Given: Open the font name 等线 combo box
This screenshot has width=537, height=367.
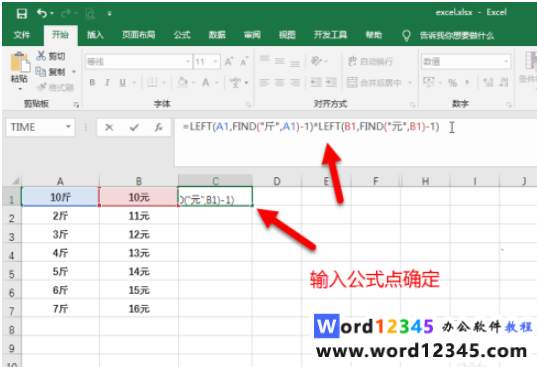Looking at the screenshot, I should coord(138,62).
